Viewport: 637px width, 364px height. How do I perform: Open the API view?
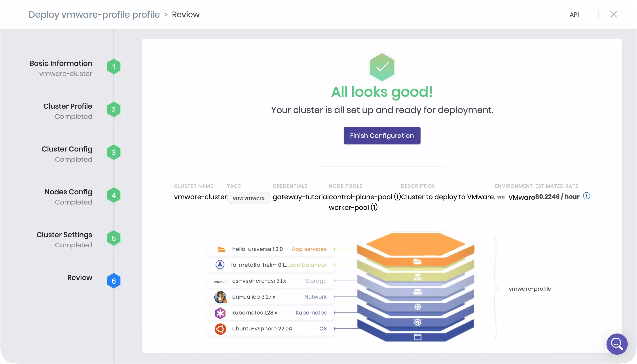[x=574, y=14]
